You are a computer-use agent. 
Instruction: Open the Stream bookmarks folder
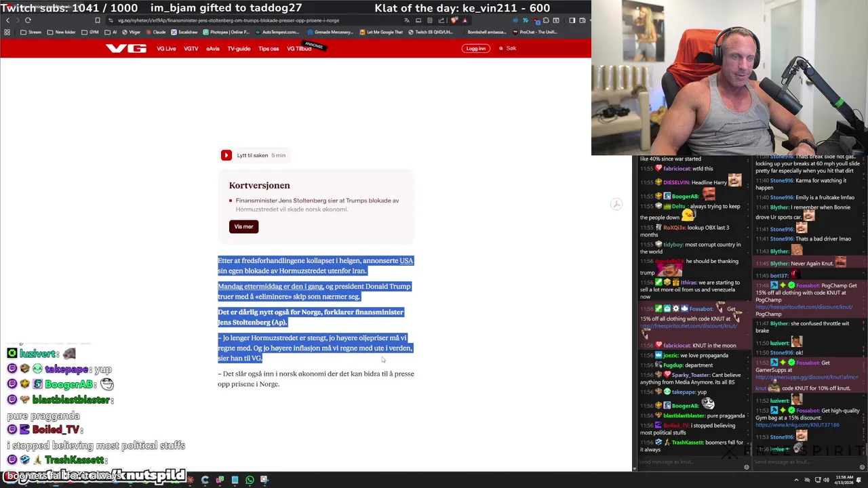tap(31, 32)
